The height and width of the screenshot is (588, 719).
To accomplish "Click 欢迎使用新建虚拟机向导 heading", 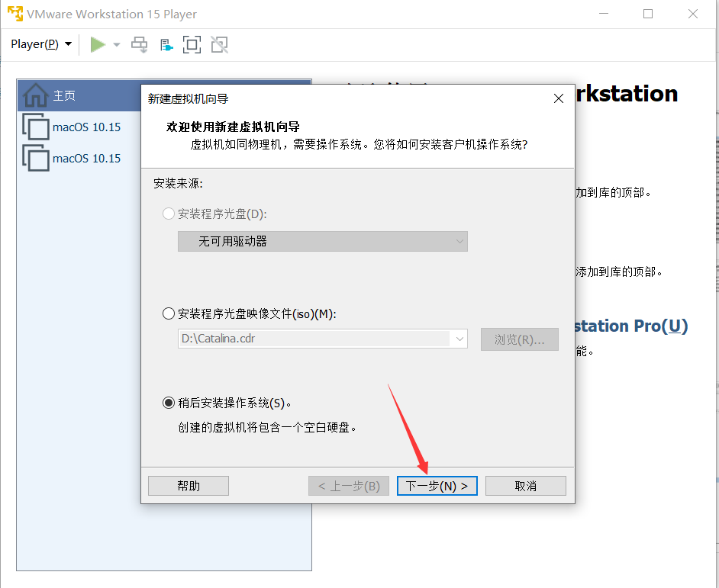I will [x=233, y=127].
